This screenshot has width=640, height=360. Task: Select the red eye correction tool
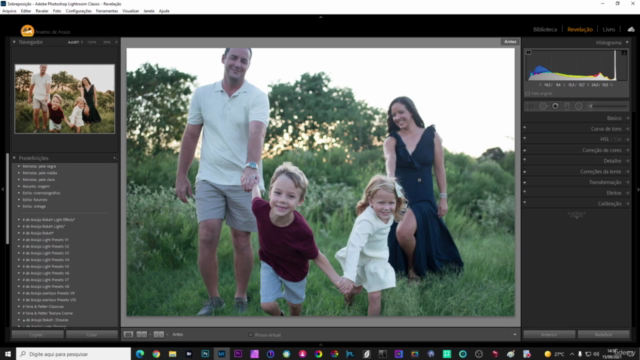(555, 106)
